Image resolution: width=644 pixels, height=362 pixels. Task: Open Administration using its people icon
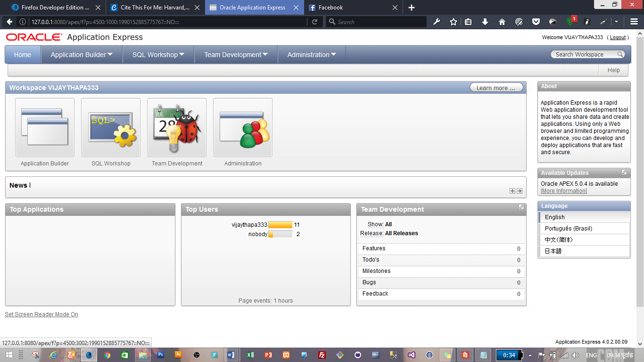pyautogui.click(x=242, y=127)
